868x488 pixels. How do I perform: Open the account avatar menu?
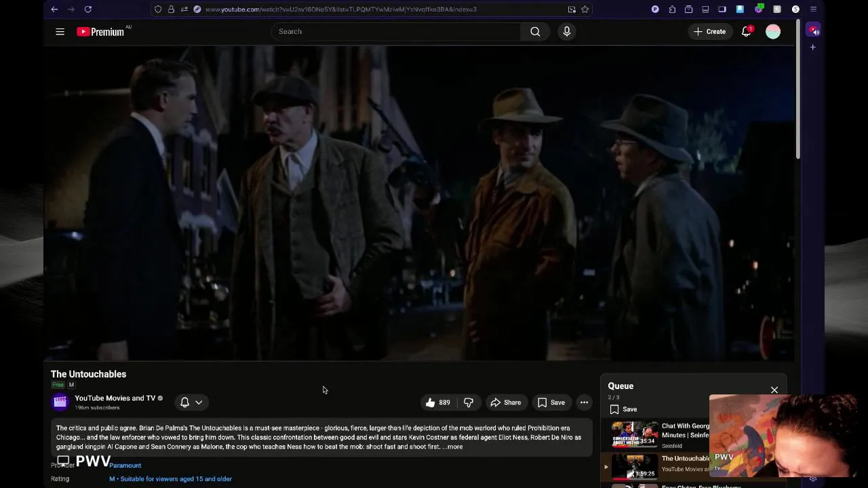(773, 31)
